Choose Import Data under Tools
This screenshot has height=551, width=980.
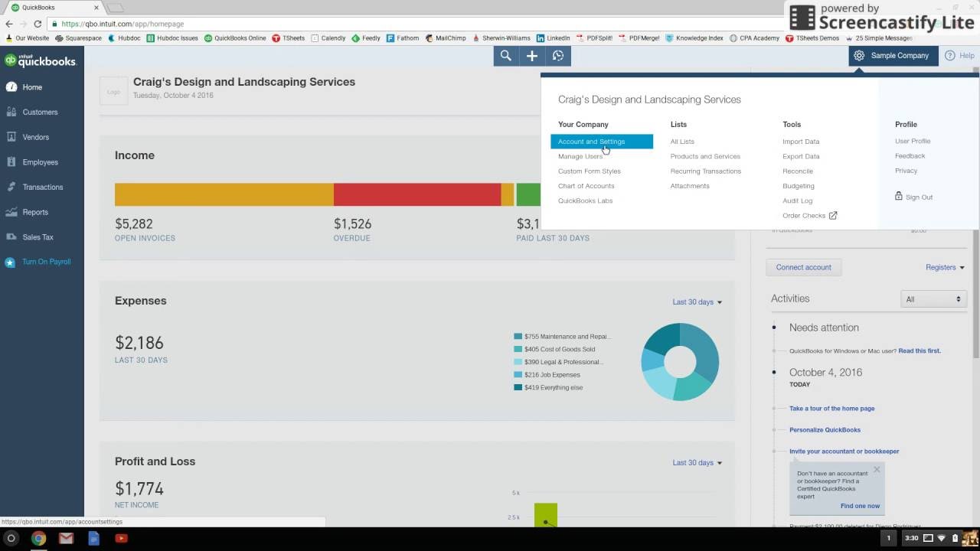801,142
